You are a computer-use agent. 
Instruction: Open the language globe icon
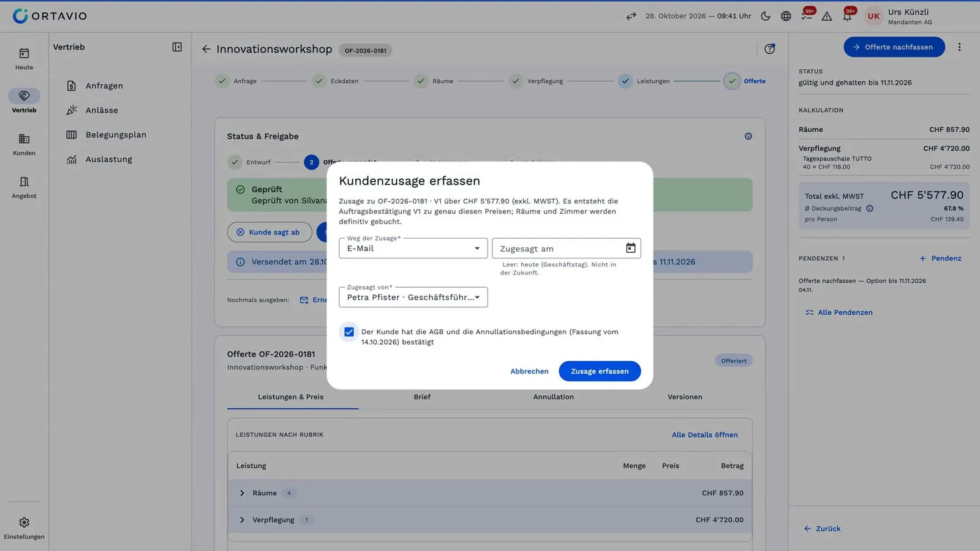click(x=786, y=16)
